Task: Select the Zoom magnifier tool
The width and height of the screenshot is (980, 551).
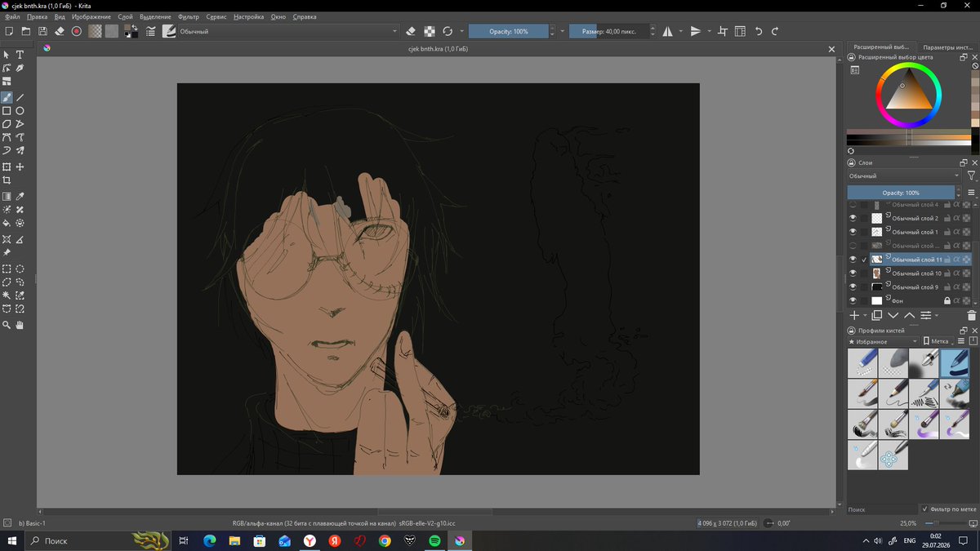Action: 7,325
